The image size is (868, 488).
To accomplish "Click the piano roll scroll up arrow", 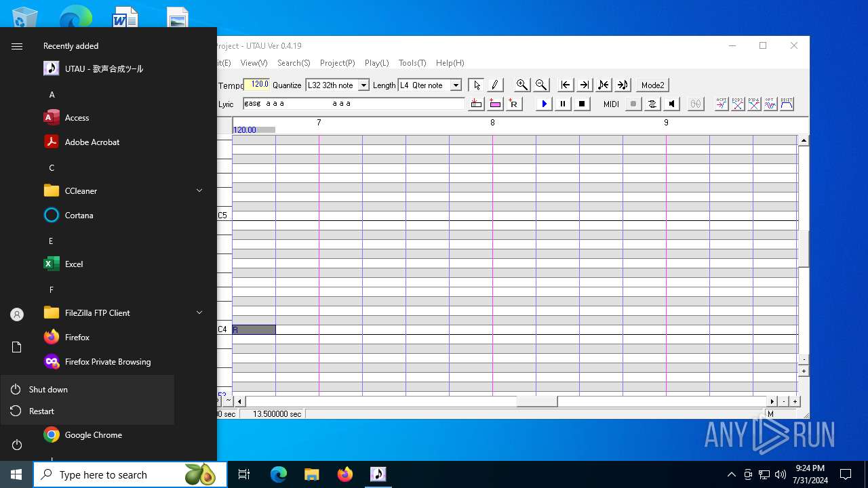I will (804, 140).
